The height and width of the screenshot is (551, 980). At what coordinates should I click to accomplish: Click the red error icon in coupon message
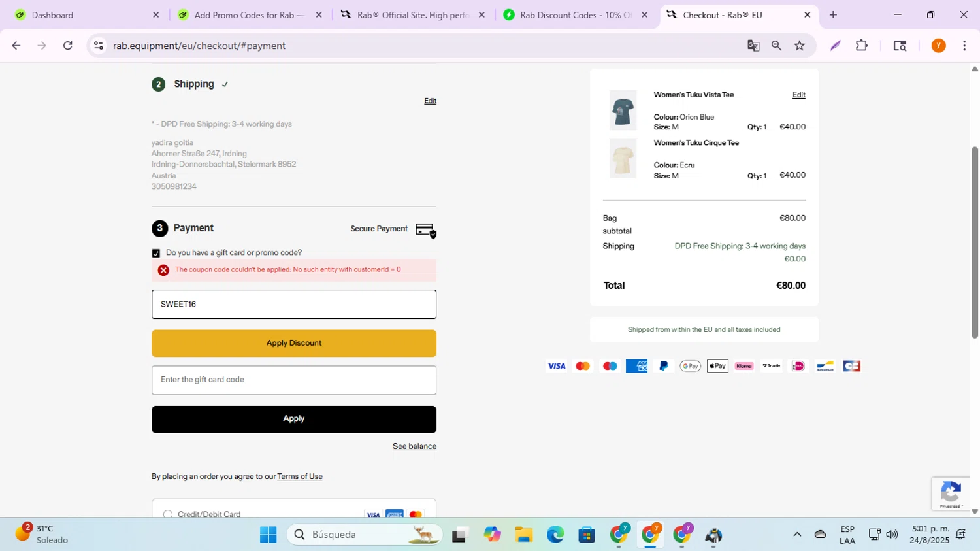163,270
